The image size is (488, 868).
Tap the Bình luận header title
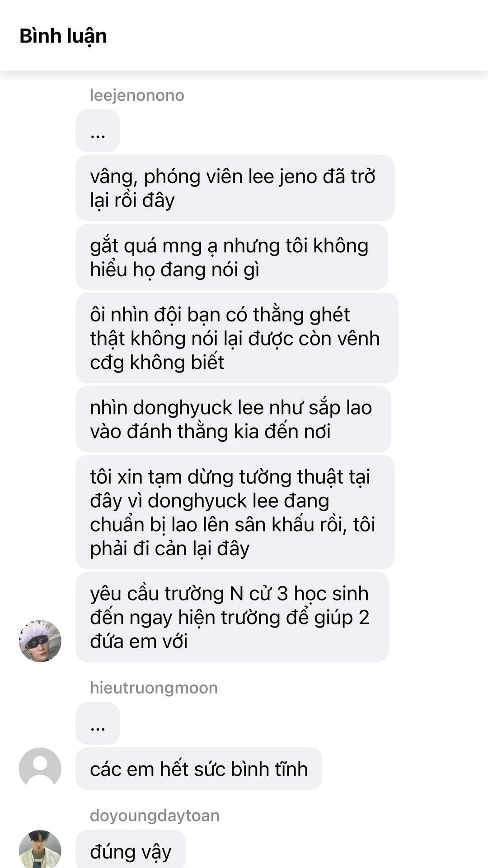click(x=63, y=36)
